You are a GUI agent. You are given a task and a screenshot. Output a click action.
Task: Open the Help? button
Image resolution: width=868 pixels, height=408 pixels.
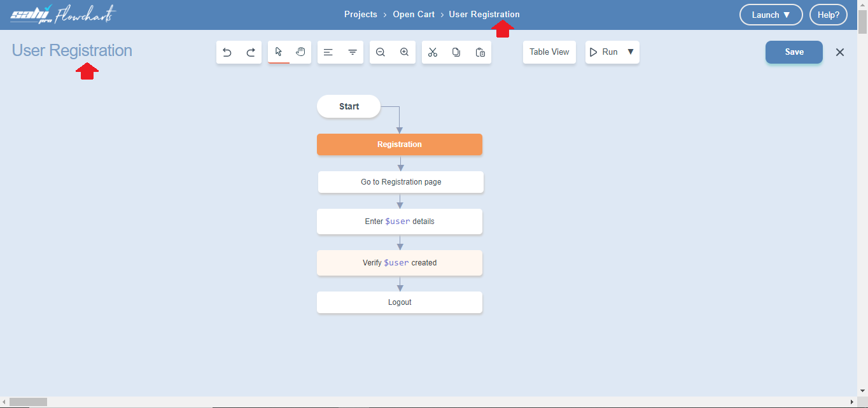828,15
